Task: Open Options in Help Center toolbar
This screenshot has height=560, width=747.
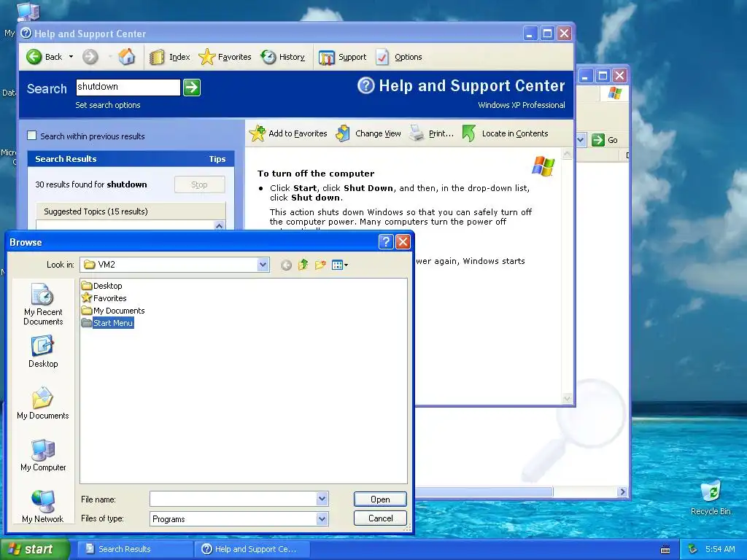Action: click(399, 57)
